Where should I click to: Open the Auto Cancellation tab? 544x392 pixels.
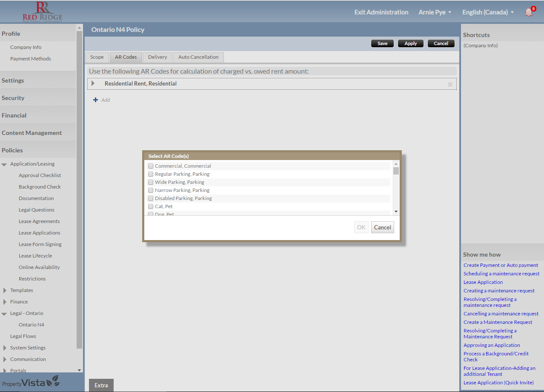pyautogui.click(x=198, y=57)
